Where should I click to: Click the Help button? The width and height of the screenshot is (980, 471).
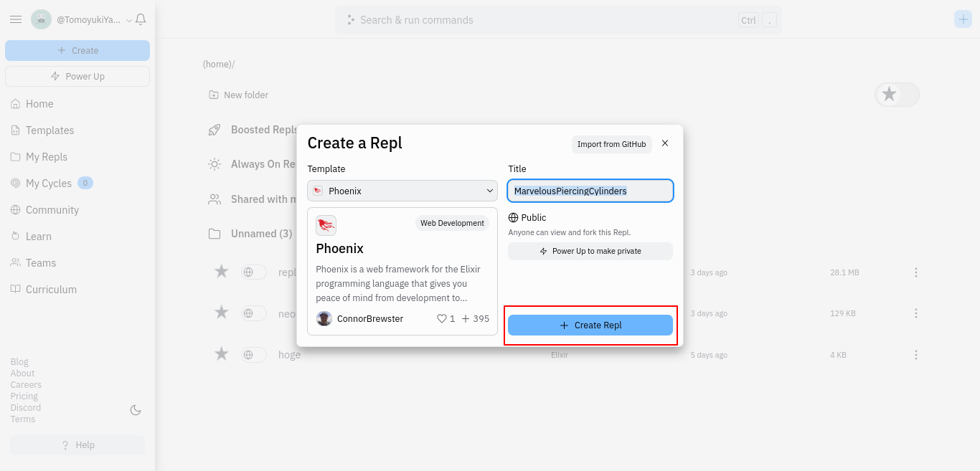(77, 445)
